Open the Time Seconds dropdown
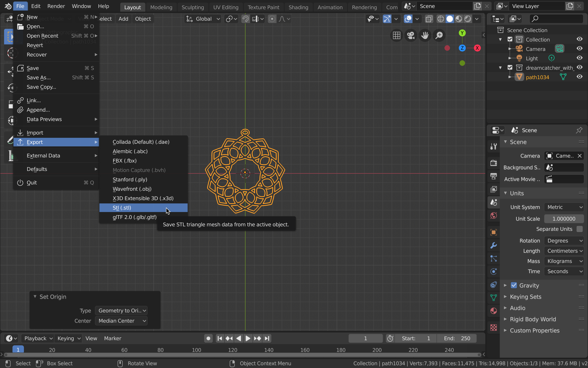Viewport: 588px width, 368px height. (x=564, y=271)
